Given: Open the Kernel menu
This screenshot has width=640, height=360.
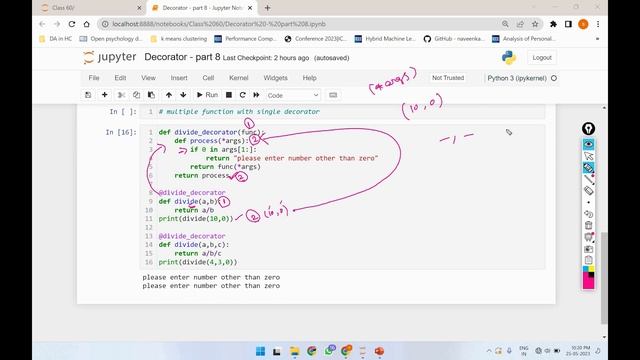Looking at the screenshot, I should 239,78.
